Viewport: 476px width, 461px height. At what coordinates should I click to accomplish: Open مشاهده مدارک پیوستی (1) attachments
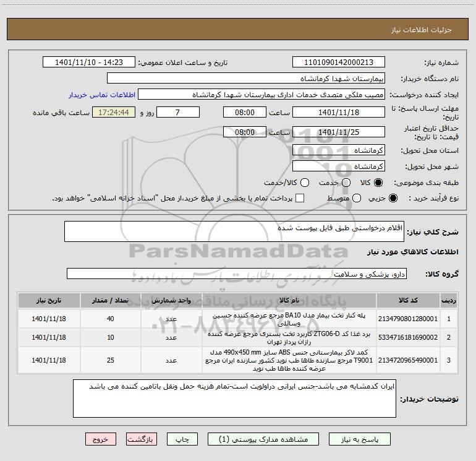[x=263, y=439]
